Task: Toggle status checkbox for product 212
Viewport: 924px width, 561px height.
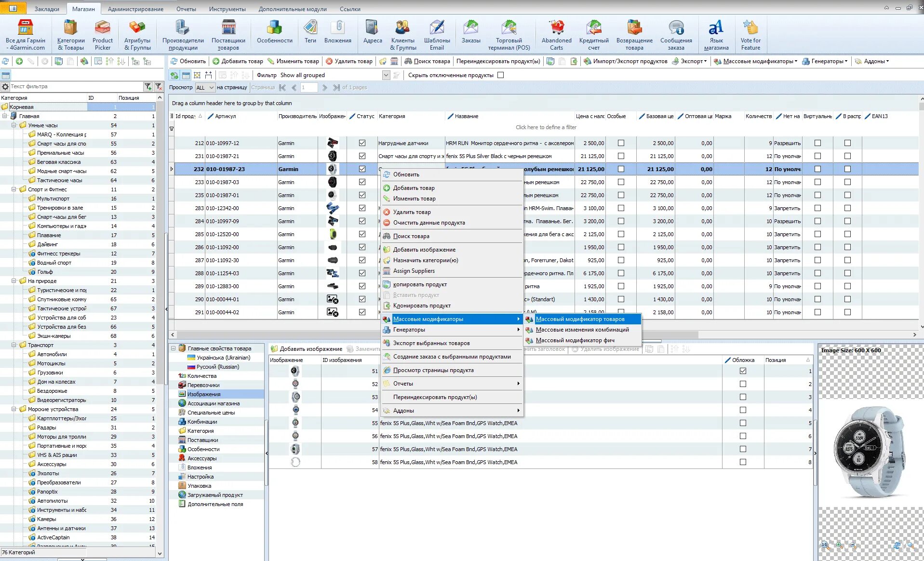Action: 362,143
